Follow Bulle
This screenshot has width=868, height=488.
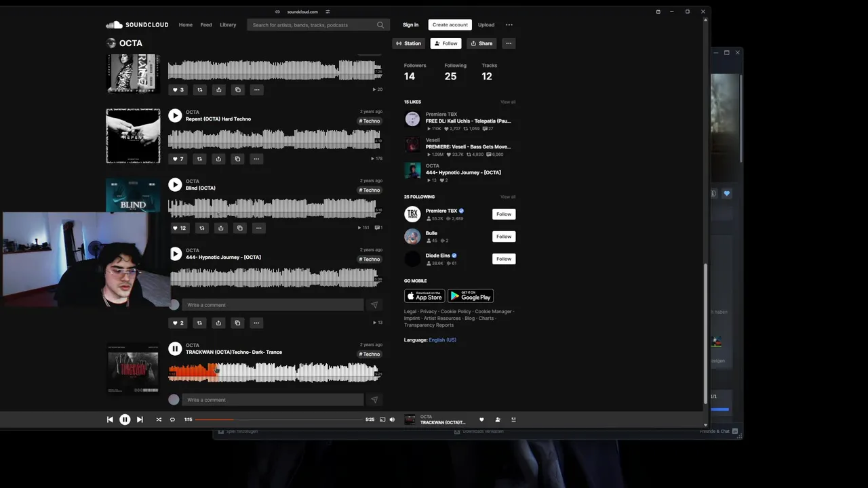pyautogui.click(x=504, y=237)
